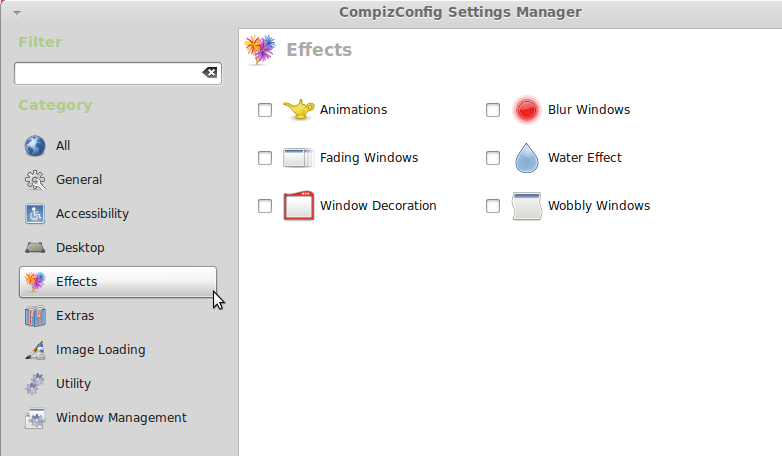Open the Water Effect droplet icon
Image resolution: width=782 pixels, height=456 pixels.
(x=526, y=158)
